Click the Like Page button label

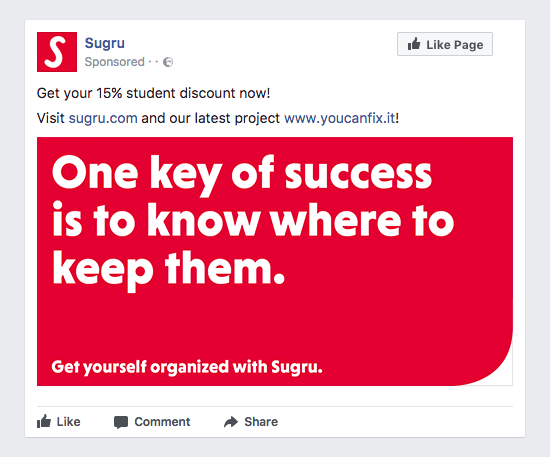(x=455, y=45)
